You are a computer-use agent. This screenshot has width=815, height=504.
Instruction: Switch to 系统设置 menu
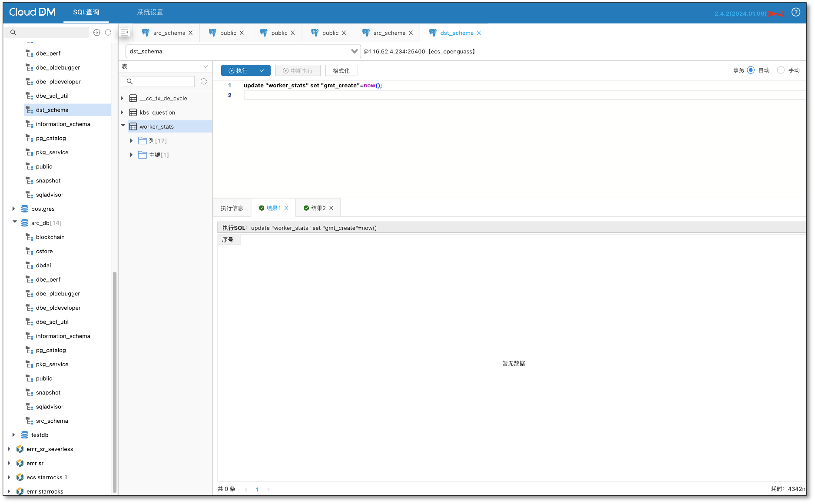[x=150, y=12]
